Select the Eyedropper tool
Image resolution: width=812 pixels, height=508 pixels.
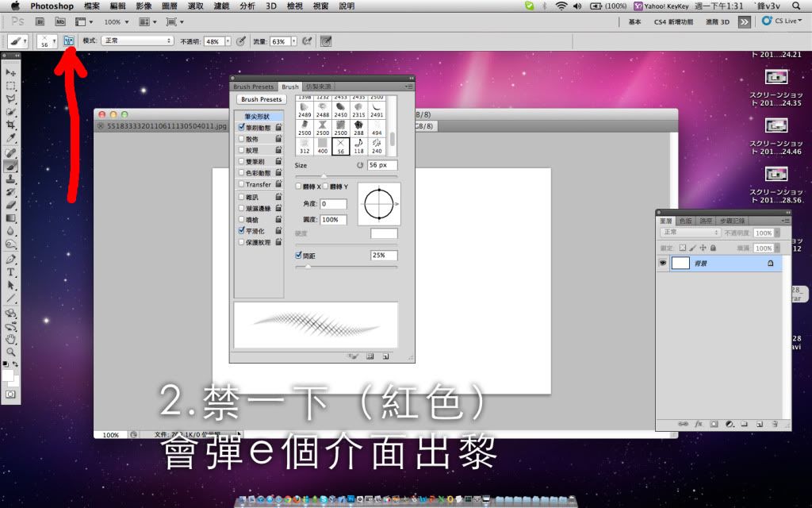pos(11,138)
